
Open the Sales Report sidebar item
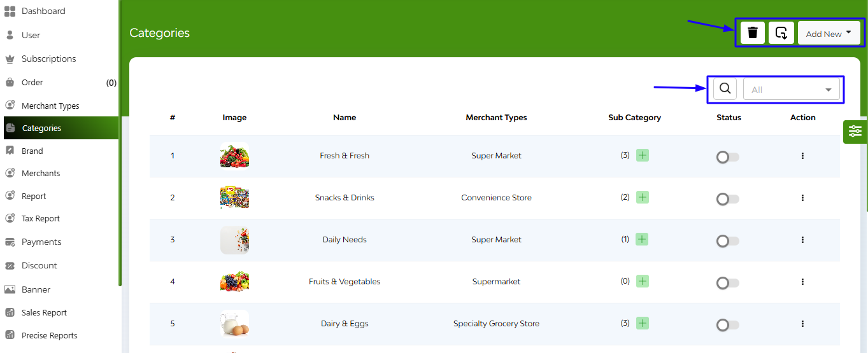(x=44, y=312)
